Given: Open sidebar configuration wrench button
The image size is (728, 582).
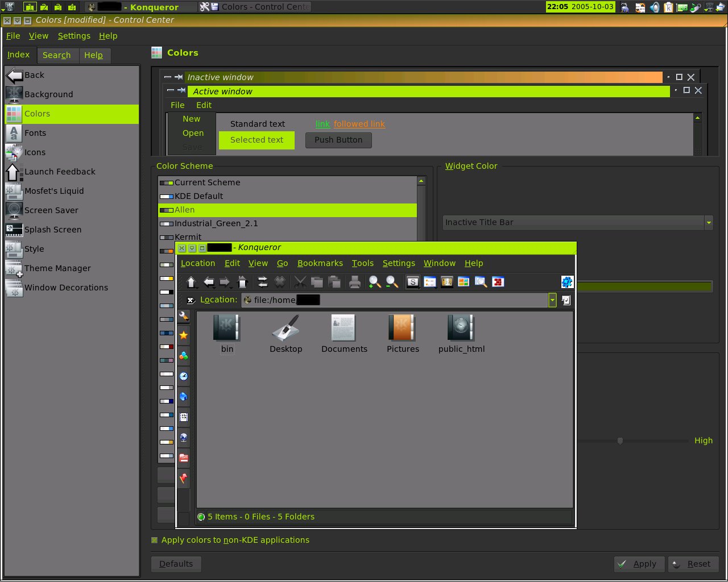Looking at the screenshot, I should (183, 316).
